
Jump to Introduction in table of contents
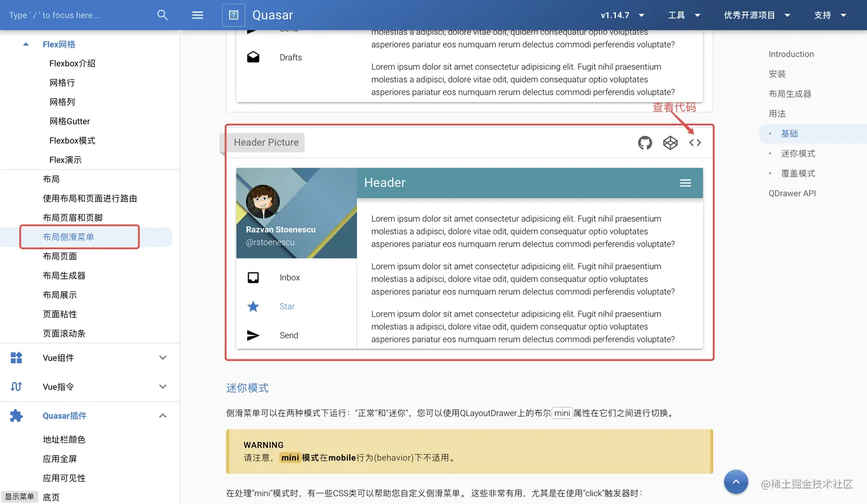coord(791,54)
